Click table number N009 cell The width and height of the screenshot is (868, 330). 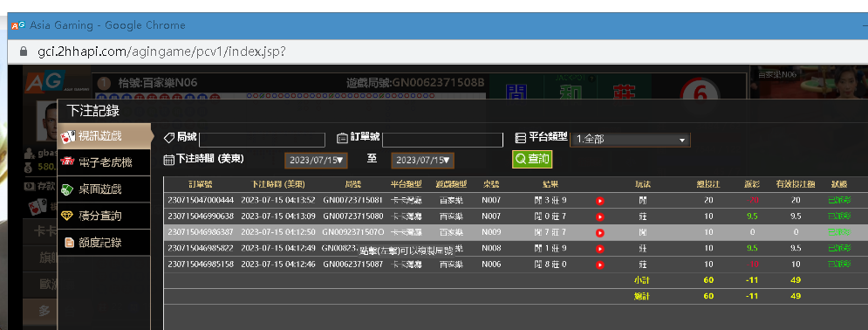pyautogui.click(x=491, y=232)
